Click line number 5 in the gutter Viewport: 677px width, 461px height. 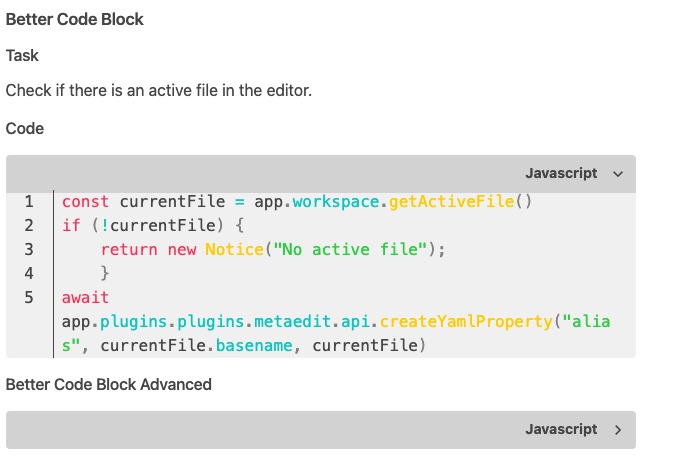[x=29, y=297]
